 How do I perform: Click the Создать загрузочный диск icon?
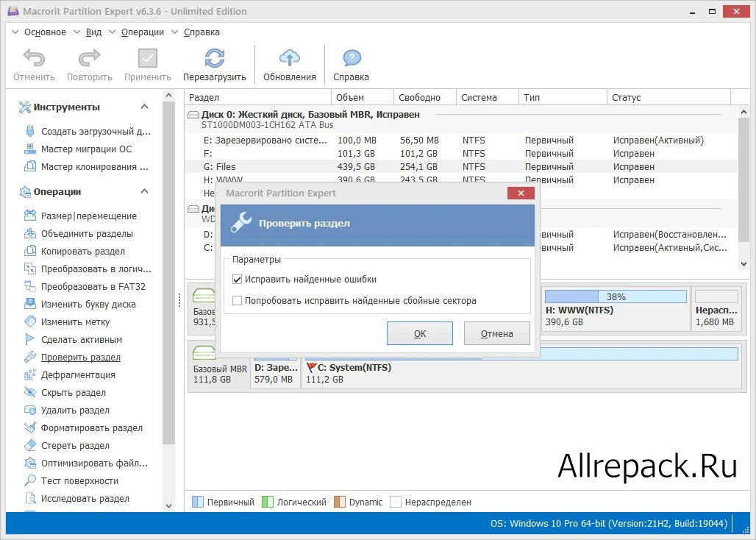pyautogui.click(x=30, y=131)
